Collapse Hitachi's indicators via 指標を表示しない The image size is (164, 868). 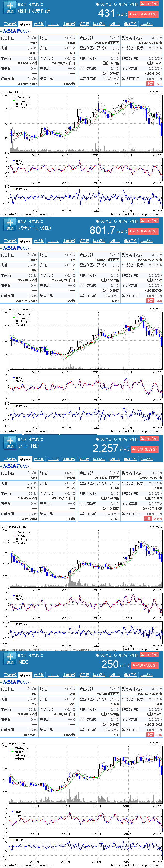point(16,31)
